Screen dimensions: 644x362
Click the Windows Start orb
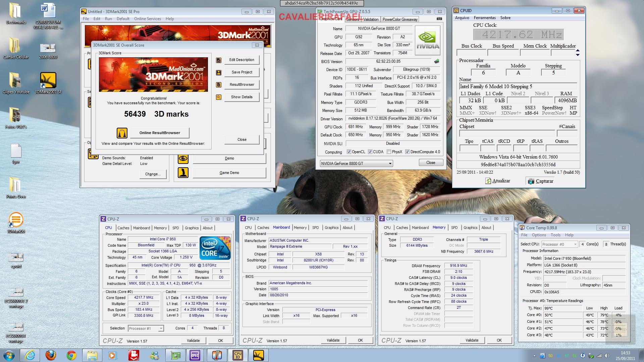[9, 355]
